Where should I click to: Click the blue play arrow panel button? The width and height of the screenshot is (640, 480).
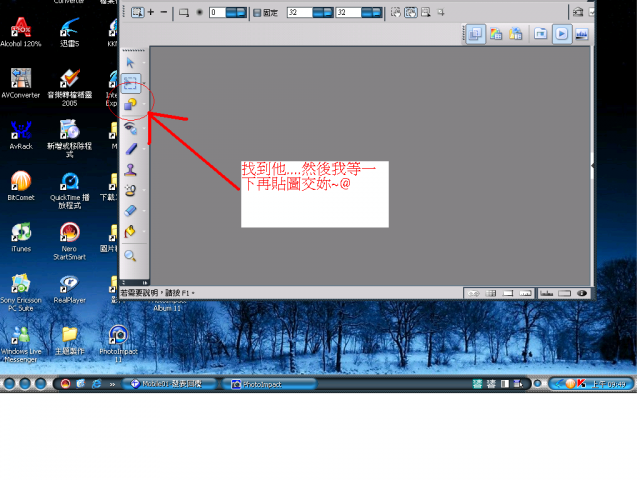[x=562, y=33]
